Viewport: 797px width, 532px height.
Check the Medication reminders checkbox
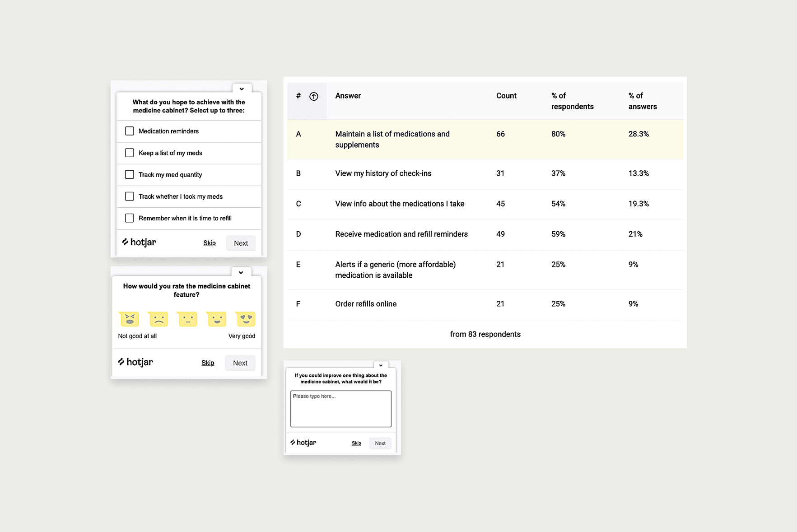(130, 131)
